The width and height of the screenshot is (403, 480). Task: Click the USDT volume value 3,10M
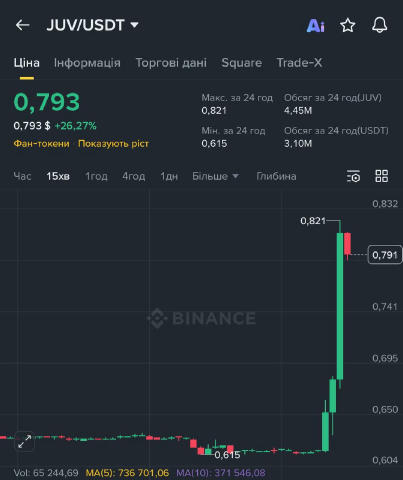pyautogui.click(x=298, y=144)
